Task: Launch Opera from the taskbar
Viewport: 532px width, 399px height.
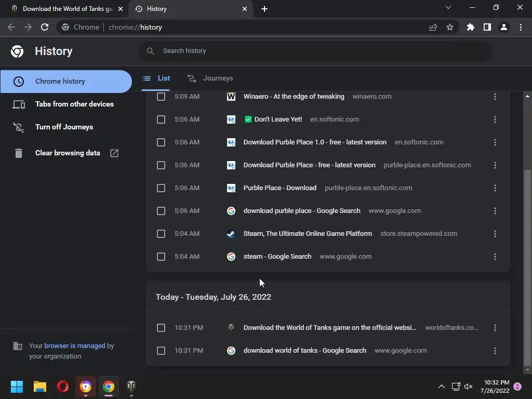Action: tap(62, 387)
